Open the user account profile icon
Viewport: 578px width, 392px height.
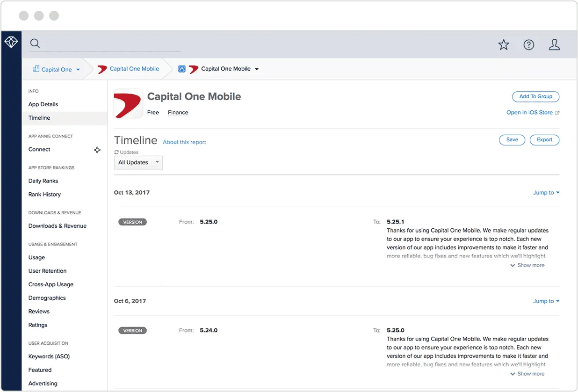554,45
